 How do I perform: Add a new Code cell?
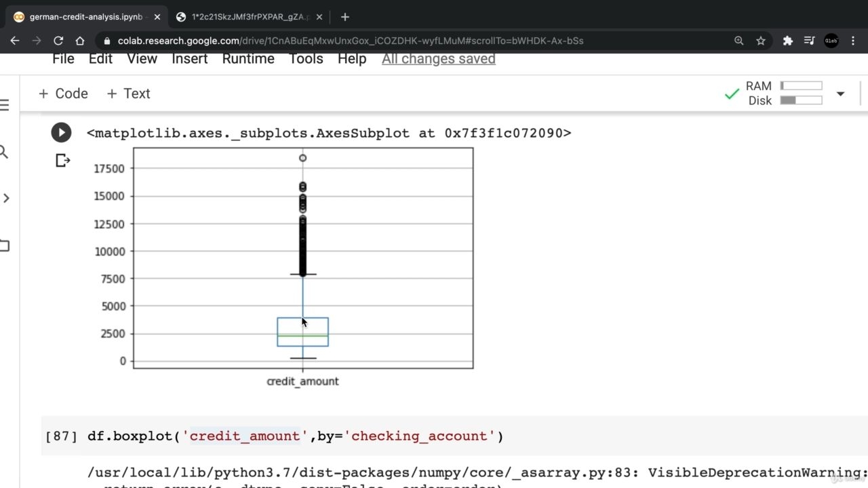(63, 94)
